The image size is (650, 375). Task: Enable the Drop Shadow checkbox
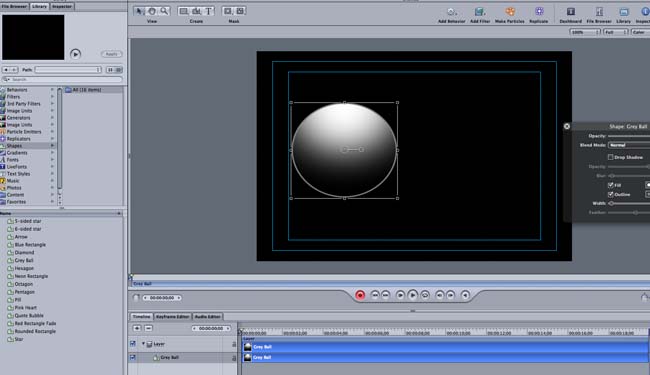610,157
